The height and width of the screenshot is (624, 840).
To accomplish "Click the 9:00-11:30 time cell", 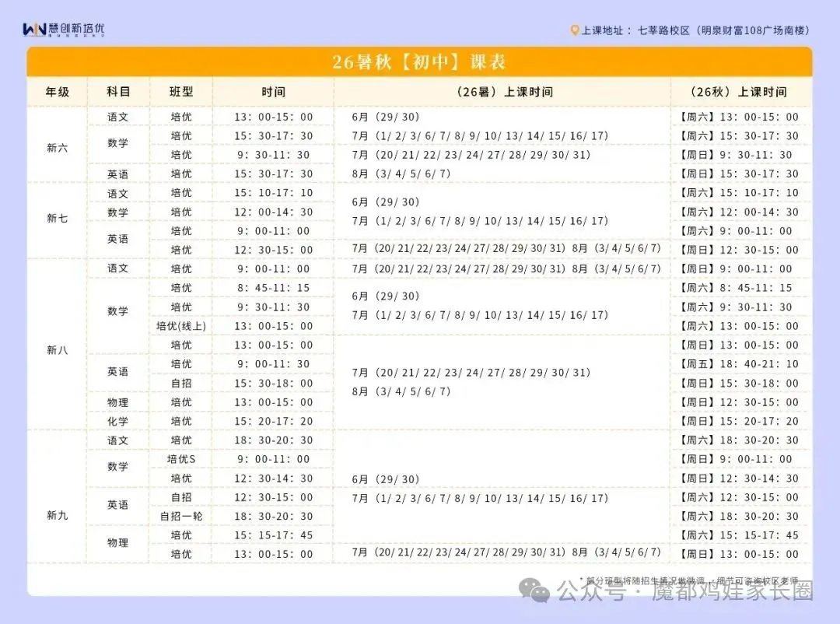I will (273, 364).
